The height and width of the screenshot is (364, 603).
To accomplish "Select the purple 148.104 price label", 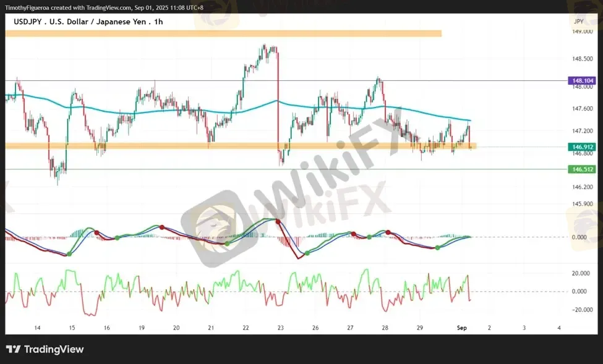I will pos(582,81).
